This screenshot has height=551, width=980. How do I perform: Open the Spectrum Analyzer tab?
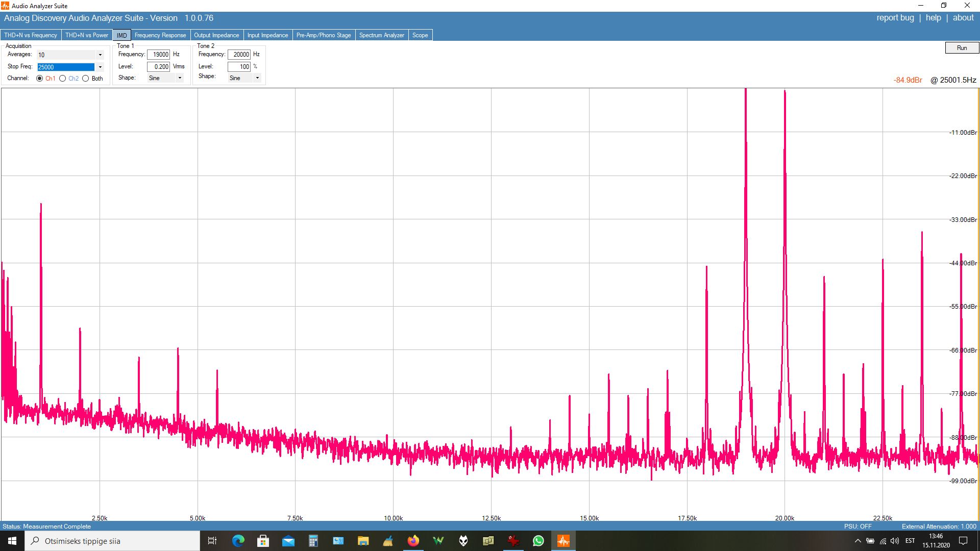(382, 35)
